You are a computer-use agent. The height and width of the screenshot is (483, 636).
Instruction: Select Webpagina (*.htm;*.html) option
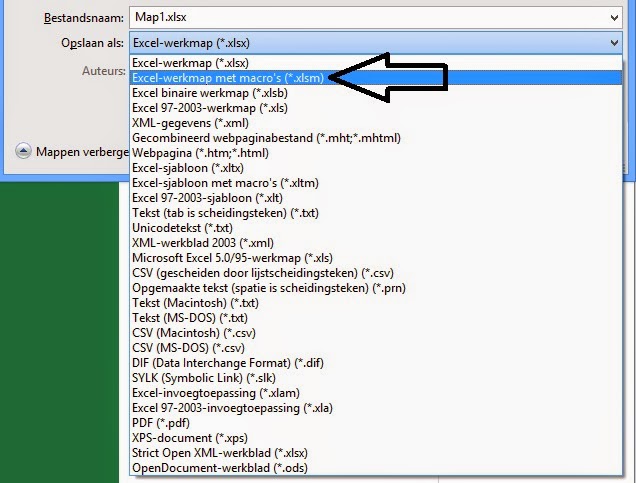376,153
